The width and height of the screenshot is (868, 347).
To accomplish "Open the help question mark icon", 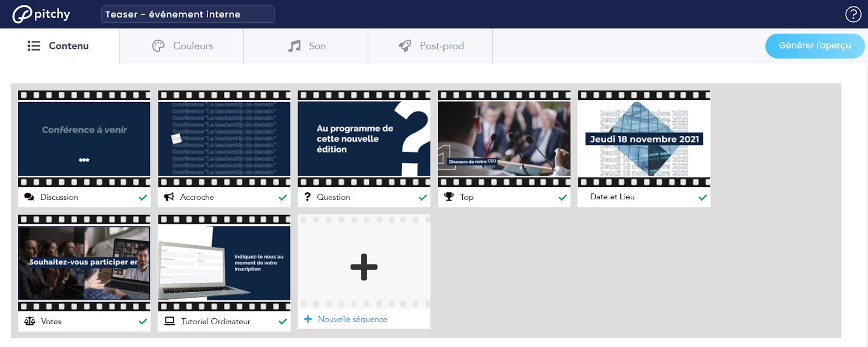I will (853, 14).
